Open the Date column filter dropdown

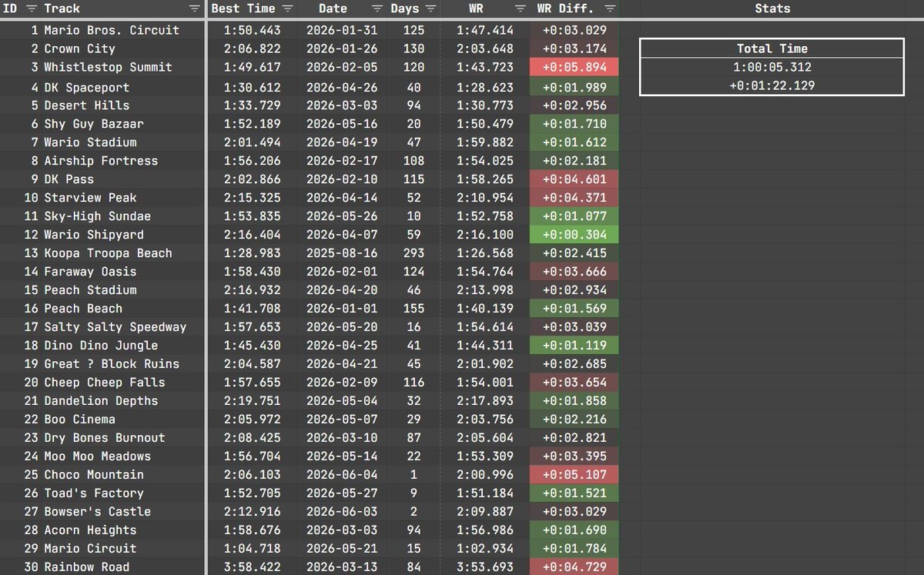point(377,9)
